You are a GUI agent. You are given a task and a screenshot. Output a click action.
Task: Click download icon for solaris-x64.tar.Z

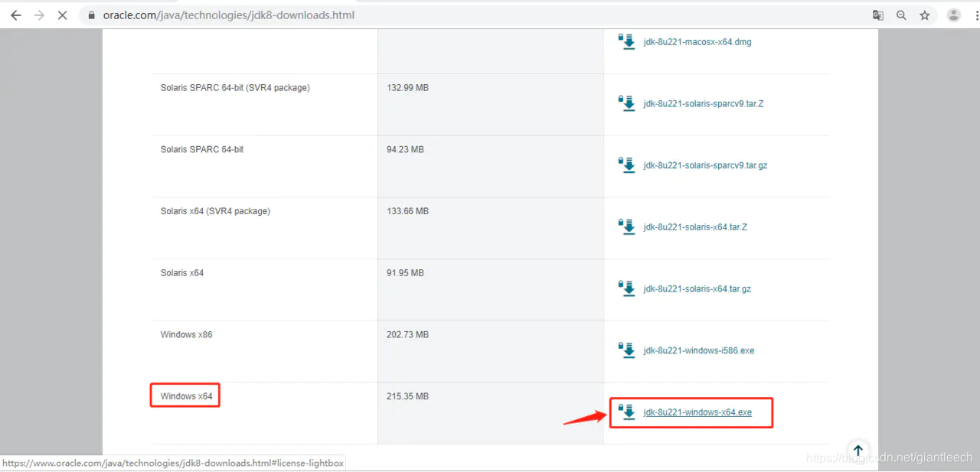pos(627,226)
